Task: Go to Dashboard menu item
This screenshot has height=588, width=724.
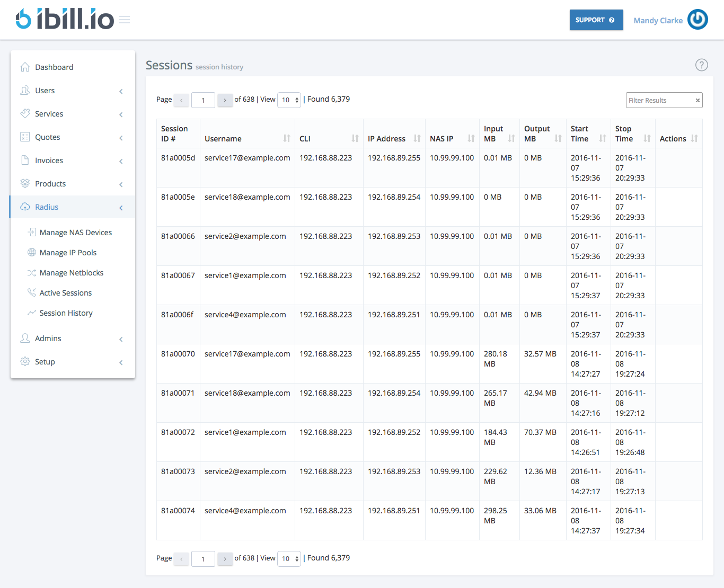Action: 54,67
